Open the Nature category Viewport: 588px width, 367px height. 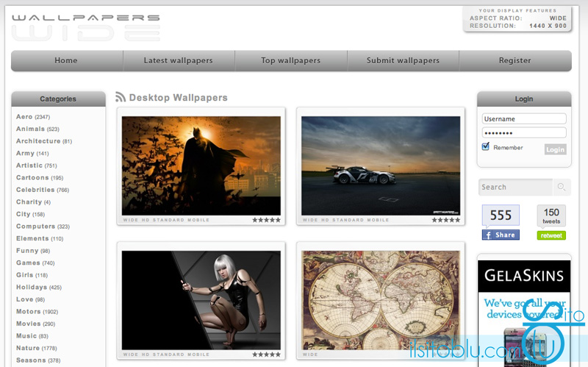click(x=36, y=348)
